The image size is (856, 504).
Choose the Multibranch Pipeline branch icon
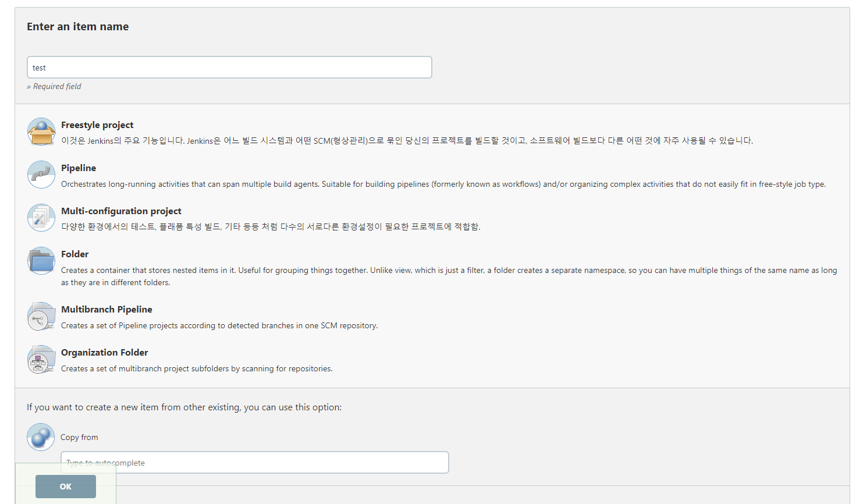(41, 316)
